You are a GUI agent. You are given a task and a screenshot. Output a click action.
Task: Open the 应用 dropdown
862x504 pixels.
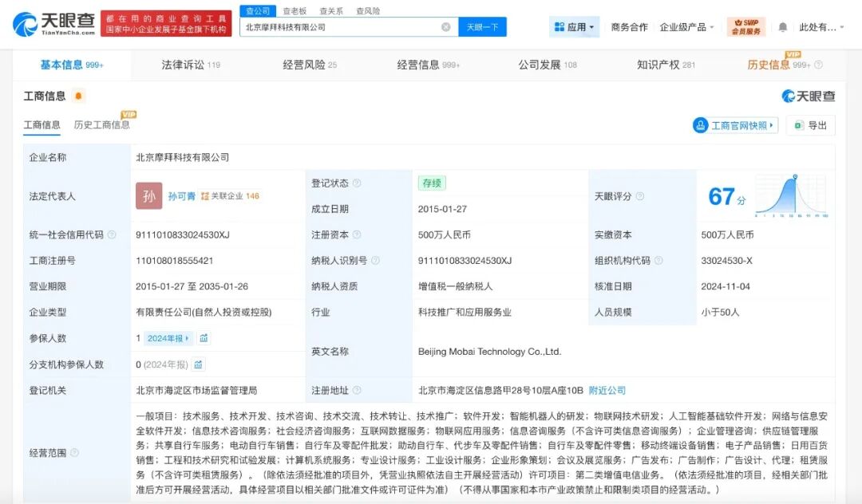click(574, 27)
